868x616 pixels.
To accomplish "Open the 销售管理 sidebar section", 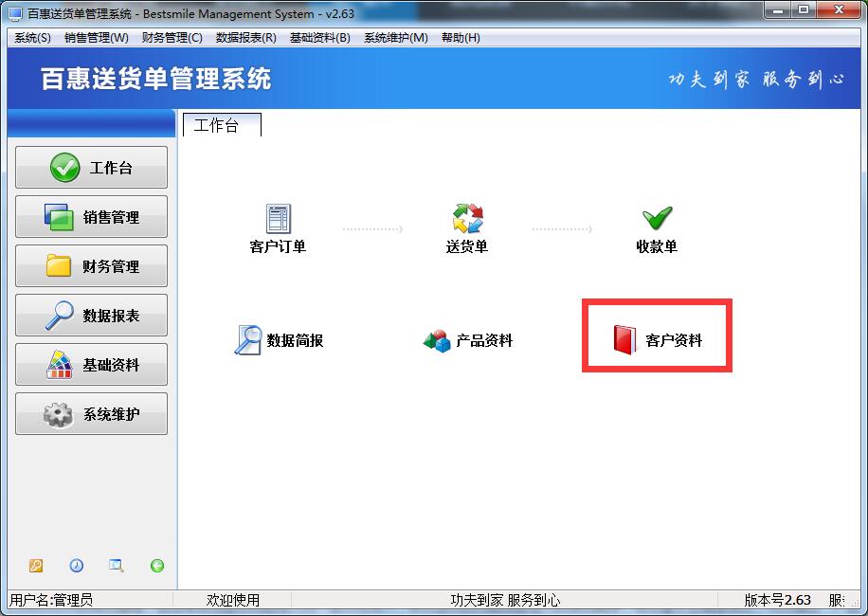I will (x=91, y=216).
